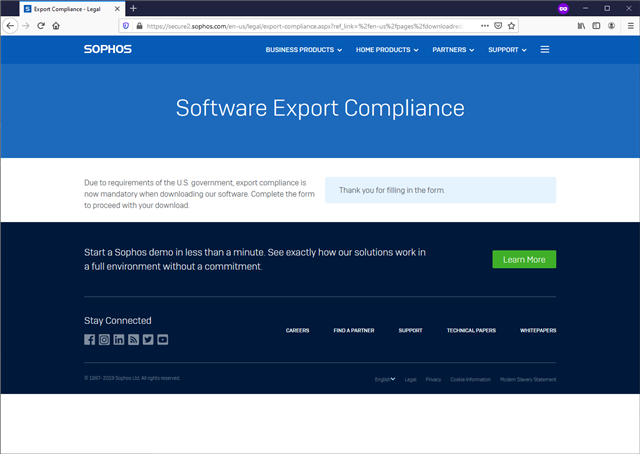The width and height of the screenshot is (640, 454).
Task: Click the Sophos logo
Action: (x=108, y=49)
